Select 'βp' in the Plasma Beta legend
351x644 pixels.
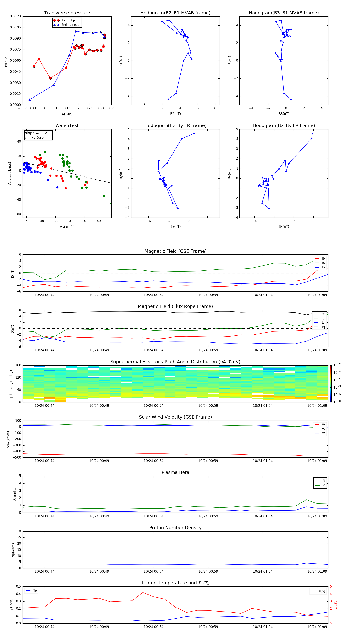click(x=321, y=480)
